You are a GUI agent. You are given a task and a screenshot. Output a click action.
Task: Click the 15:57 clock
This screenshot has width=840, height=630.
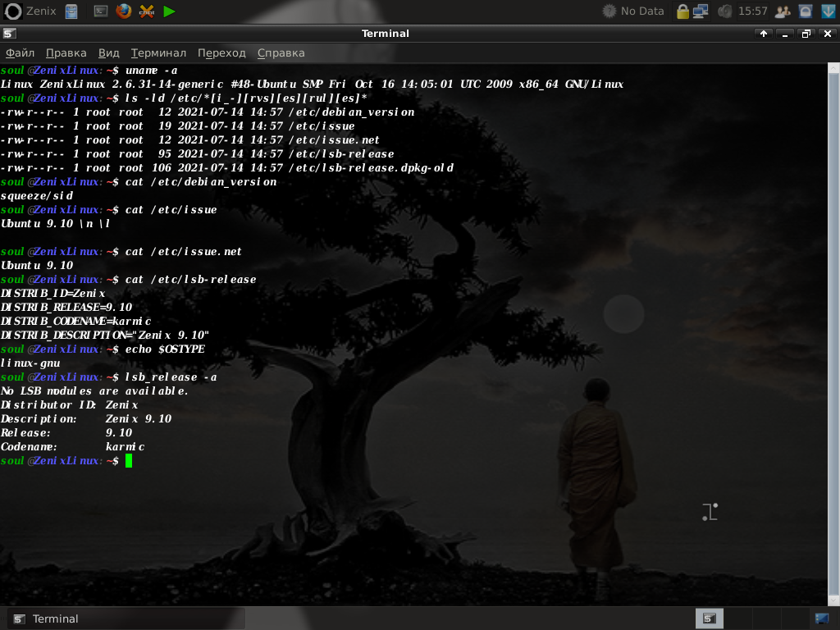[x=753, y=11]
